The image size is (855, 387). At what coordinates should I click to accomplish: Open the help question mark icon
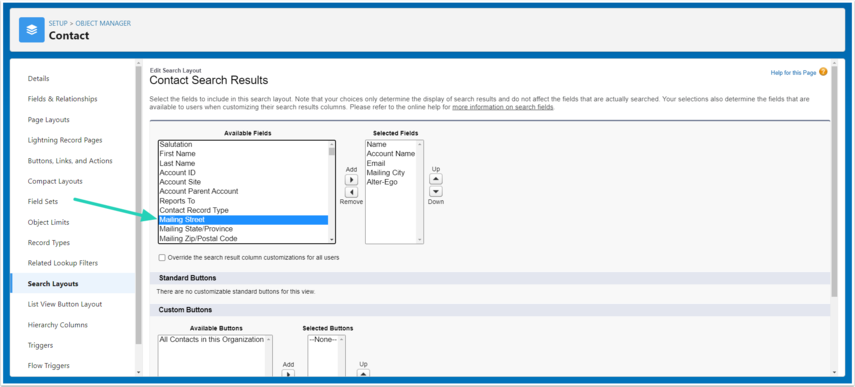pyautogui.click(x=823, y=72)
